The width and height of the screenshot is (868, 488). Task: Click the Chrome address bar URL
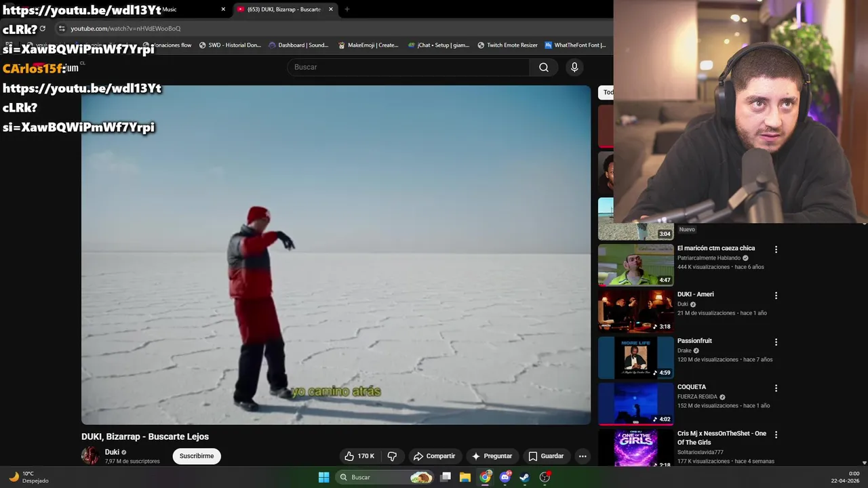(x=125, y=28)
